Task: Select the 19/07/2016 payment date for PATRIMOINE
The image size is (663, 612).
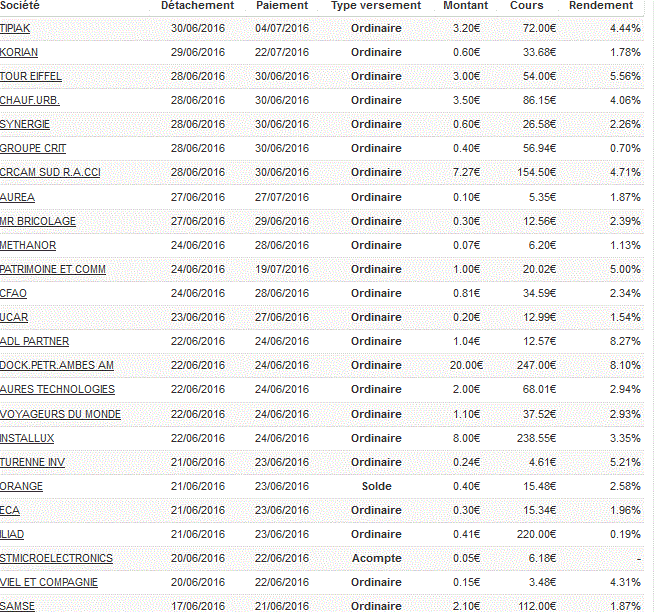Action: [282, 270]
